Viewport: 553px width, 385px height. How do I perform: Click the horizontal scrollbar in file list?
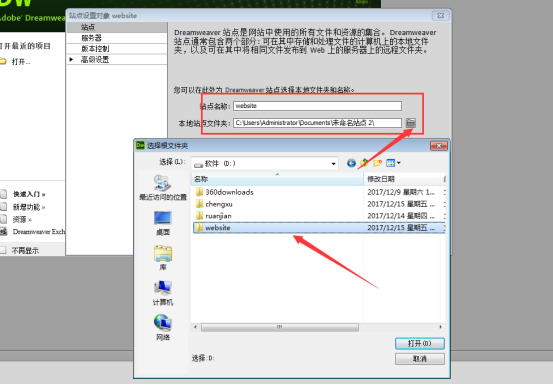coord(279,327)
